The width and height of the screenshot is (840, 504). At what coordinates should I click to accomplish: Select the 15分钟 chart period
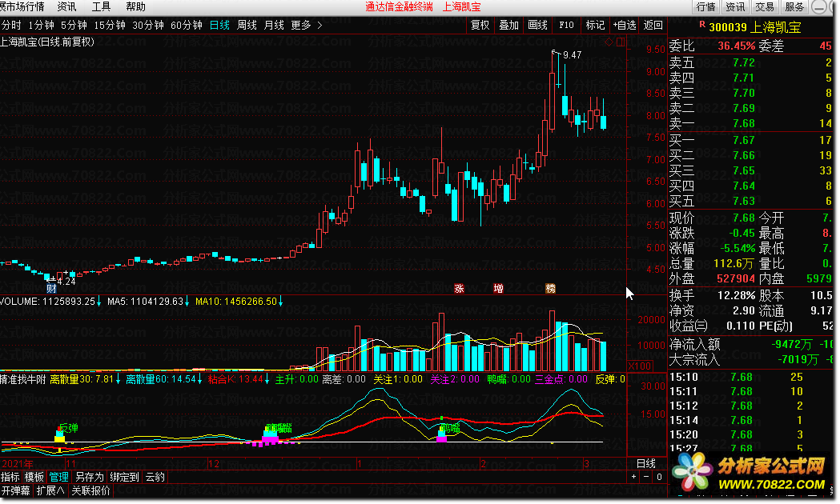coord(110,25)
